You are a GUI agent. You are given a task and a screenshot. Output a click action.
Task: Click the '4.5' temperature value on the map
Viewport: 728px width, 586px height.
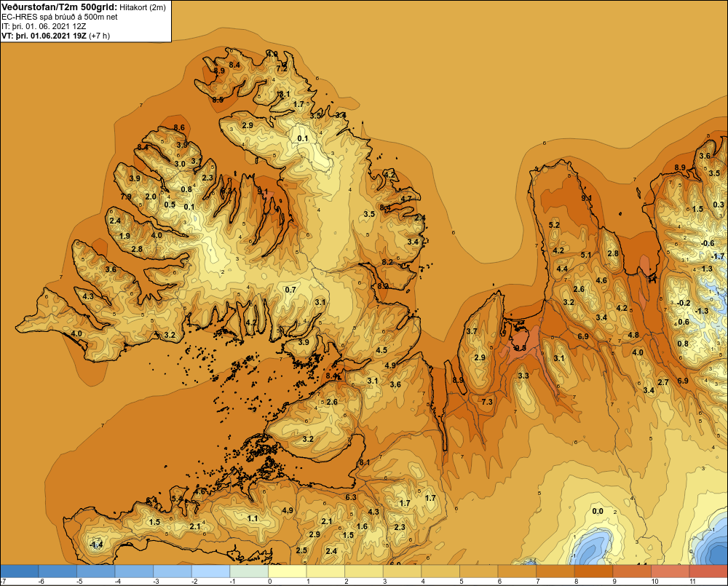pos(381,350)
